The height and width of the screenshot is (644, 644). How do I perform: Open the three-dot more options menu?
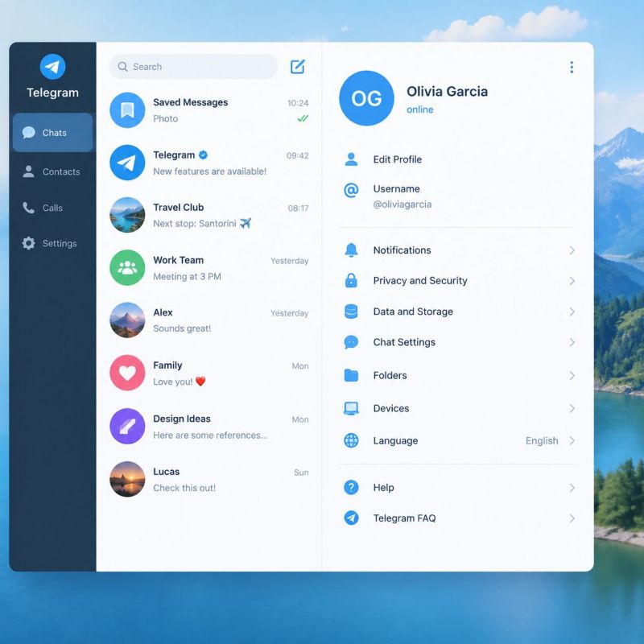tap(572, 68)
